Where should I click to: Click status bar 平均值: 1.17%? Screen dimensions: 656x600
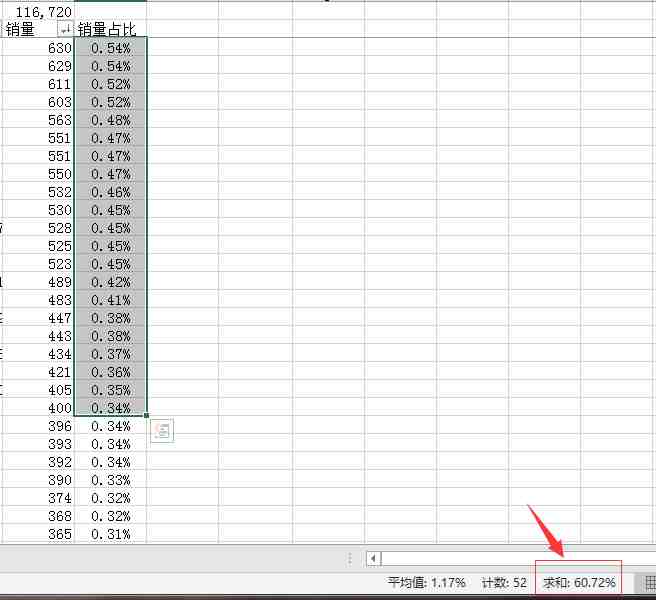click(x=426, y=582)
